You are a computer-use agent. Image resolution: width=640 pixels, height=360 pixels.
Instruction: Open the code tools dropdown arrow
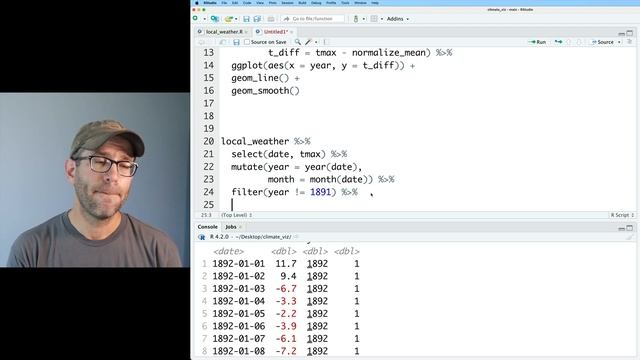click(x=316, y=42)
